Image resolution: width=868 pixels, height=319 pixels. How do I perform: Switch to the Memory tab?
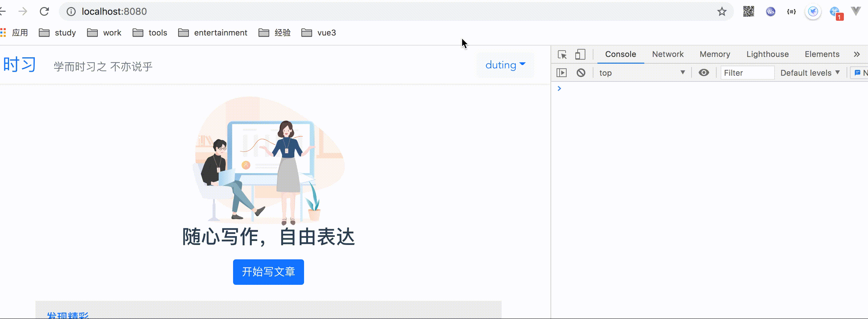point(715,54)
